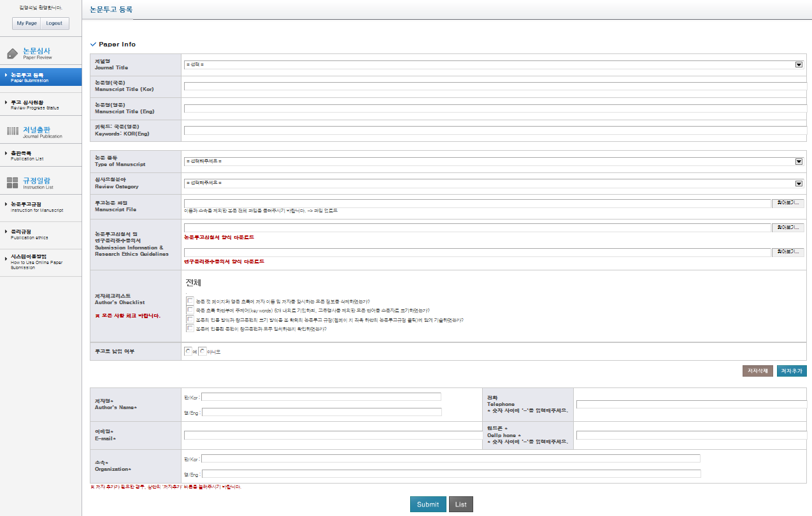
Task: Click the Paper Review tag icon
Action: pyautogui.click(x=13, y=53)
